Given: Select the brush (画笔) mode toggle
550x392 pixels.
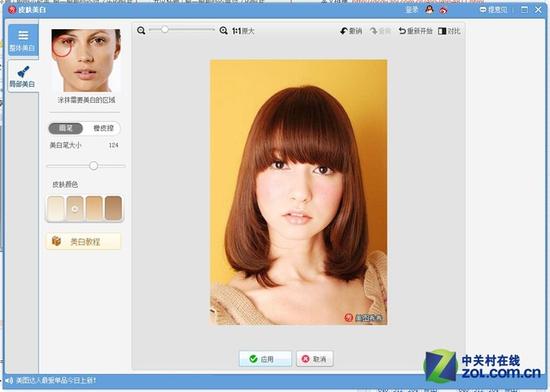Looking at the screenshot, I should click(x=66, y=128).
